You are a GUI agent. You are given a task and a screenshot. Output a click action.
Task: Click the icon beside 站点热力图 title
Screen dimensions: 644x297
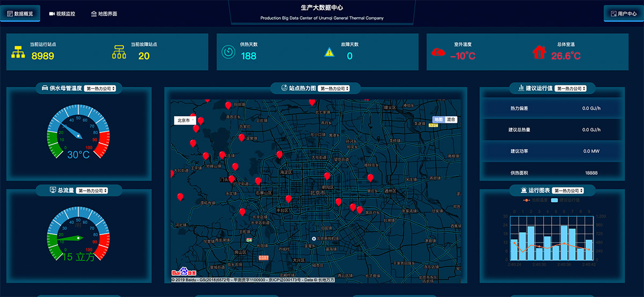[x=284, y=88]
